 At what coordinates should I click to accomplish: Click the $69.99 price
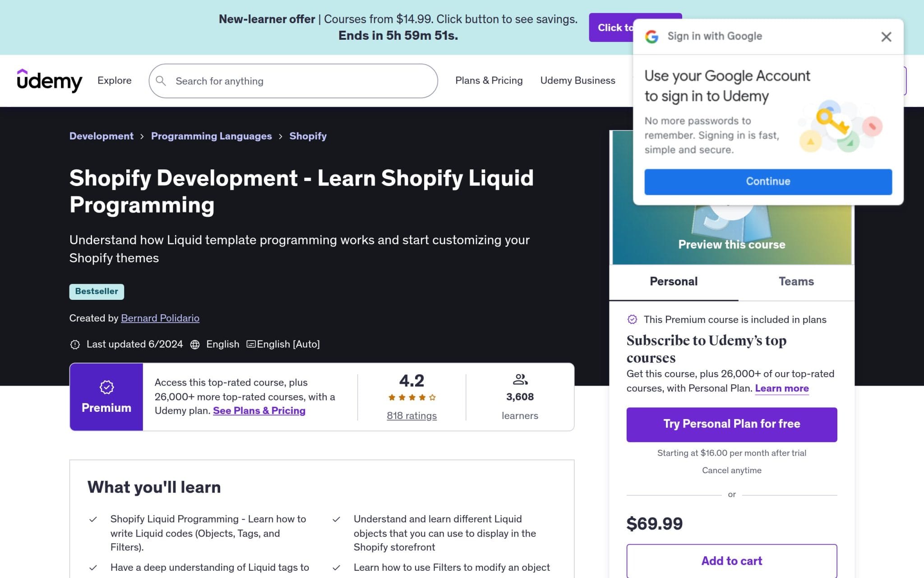(x=654, y=524)
